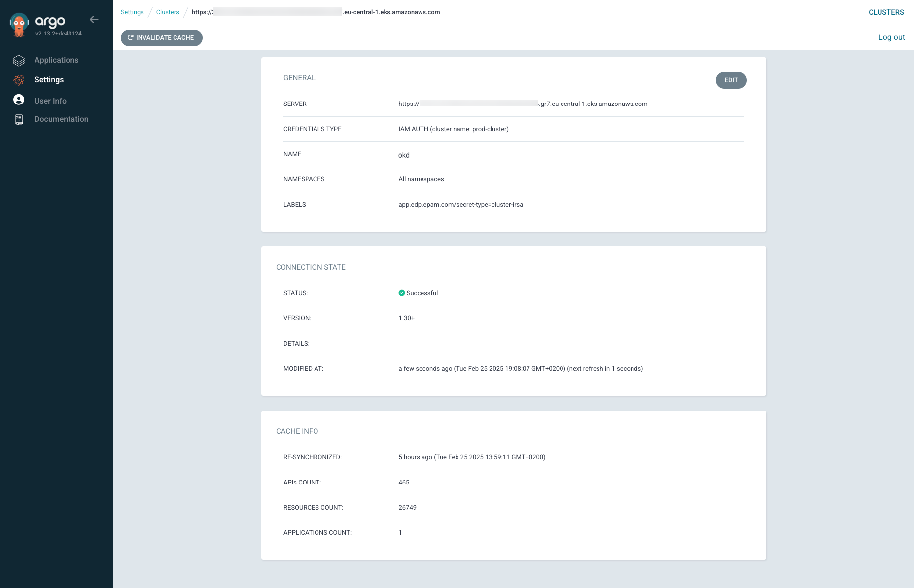Switch to the CLUSTERS view top right
The height and width of the screenshot is (588, 914).
(x=886, y=12)
